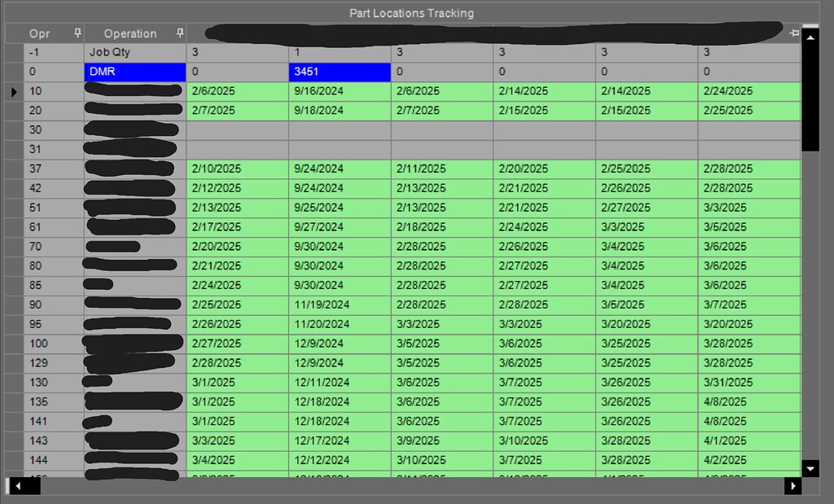Select the blue cell containing 3451
Image resolution: width=834 pixels, height=504 pixels.
340,72
